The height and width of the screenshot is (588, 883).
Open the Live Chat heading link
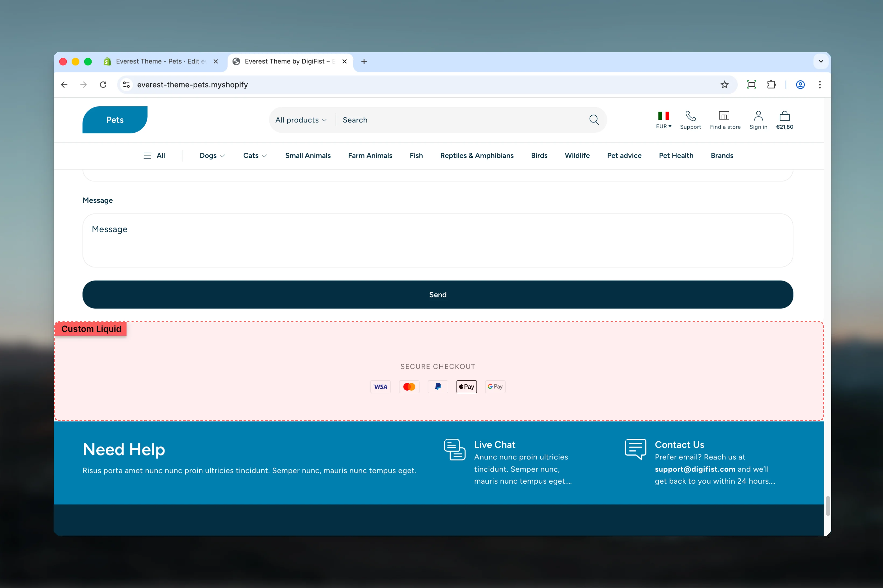(x=495, y=445)
